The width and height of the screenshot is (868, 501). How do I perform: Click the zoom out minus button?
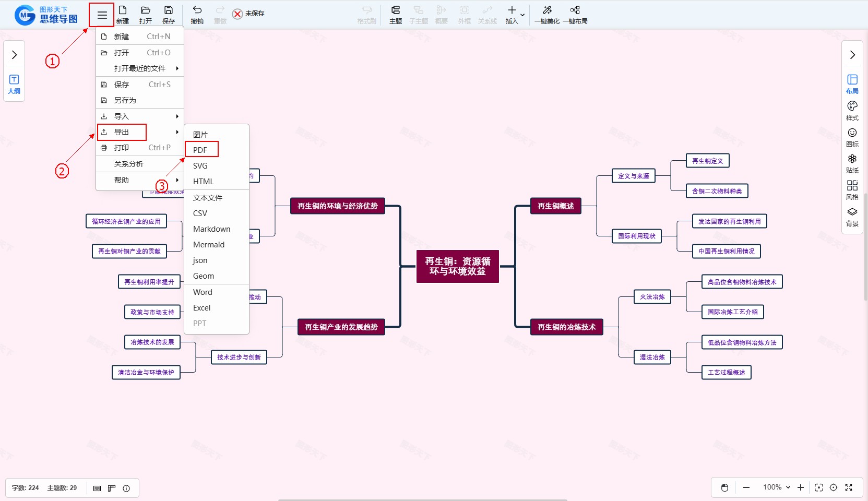(746, 487)
